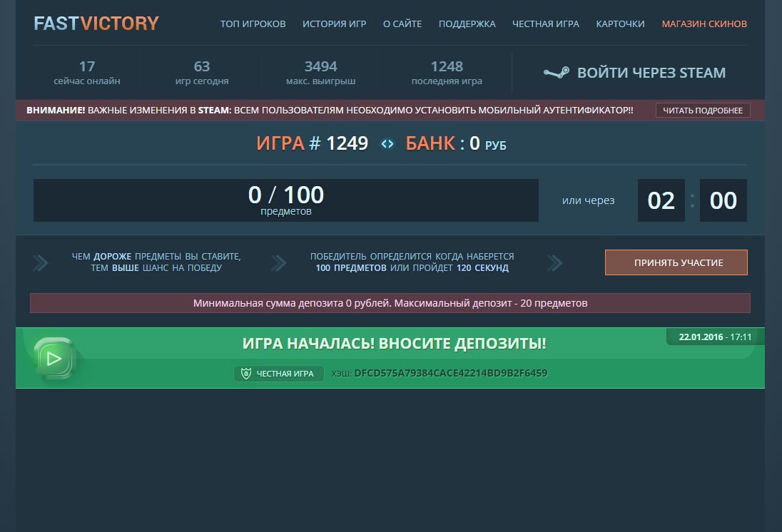Click the shield icon on Честная игра badge
Image resolution: width=782 pixels, height=532 pixels.
(246, 374)
